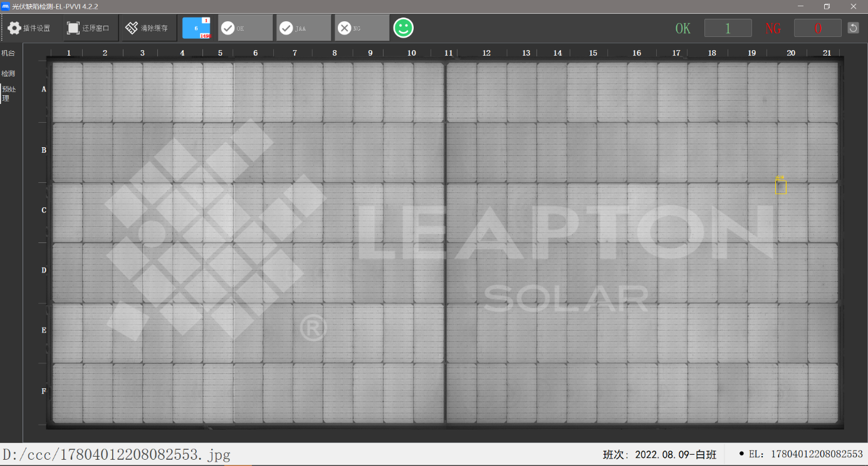Click the file path D:/ccc/17804012208082553.jpg

[117, 455]
